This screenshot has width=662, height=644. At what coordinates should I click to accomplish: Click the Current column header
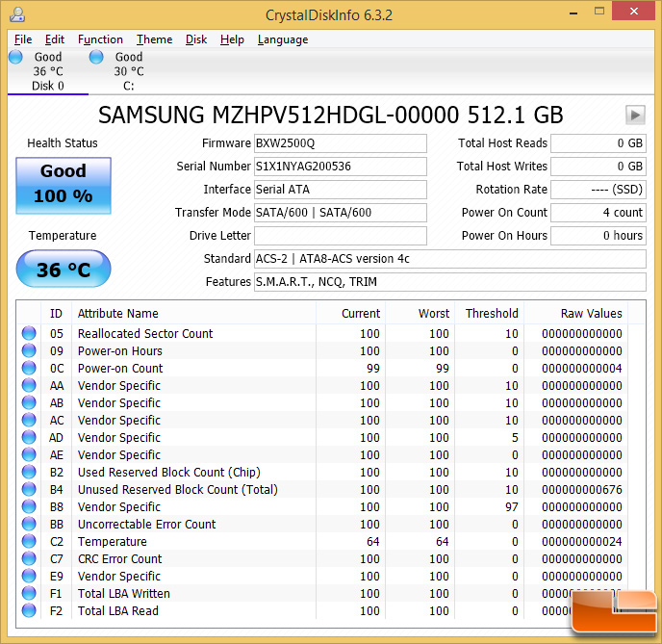coord(351,314)
